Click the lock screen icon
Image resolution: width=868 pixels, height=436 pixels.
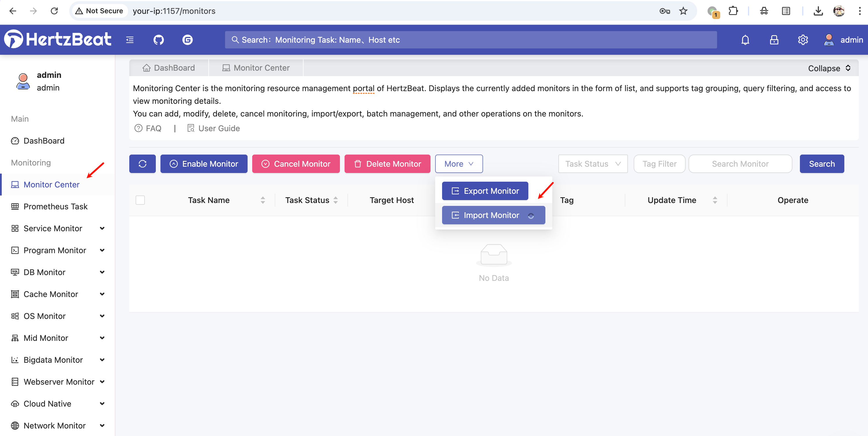(774, 40)
